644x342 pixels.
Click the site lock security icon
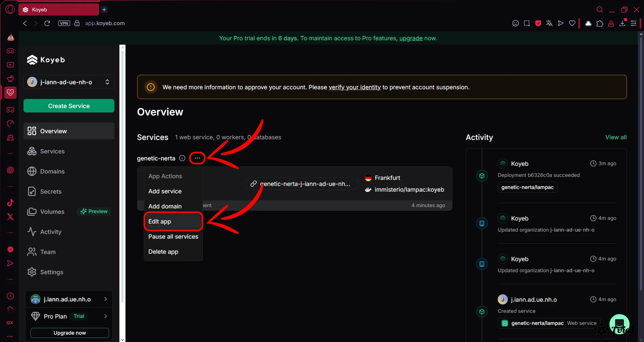coord(77,23)
